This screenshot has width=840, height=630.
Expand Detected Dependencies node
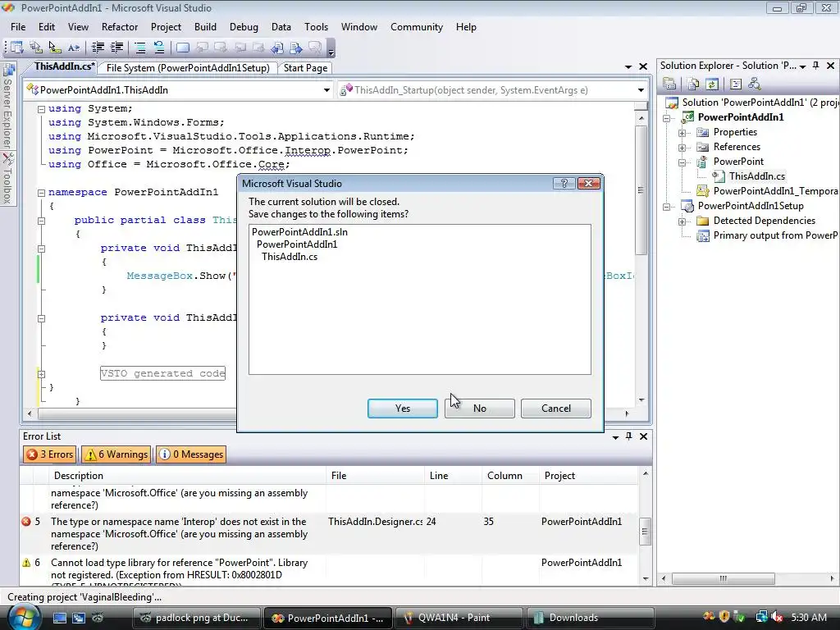[682, 221]
